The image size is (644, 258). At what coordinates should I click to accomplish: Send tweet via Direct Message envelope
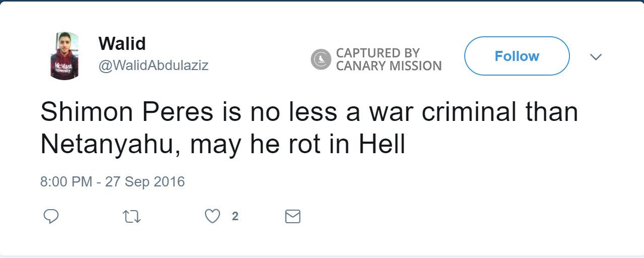click(293, 217)
